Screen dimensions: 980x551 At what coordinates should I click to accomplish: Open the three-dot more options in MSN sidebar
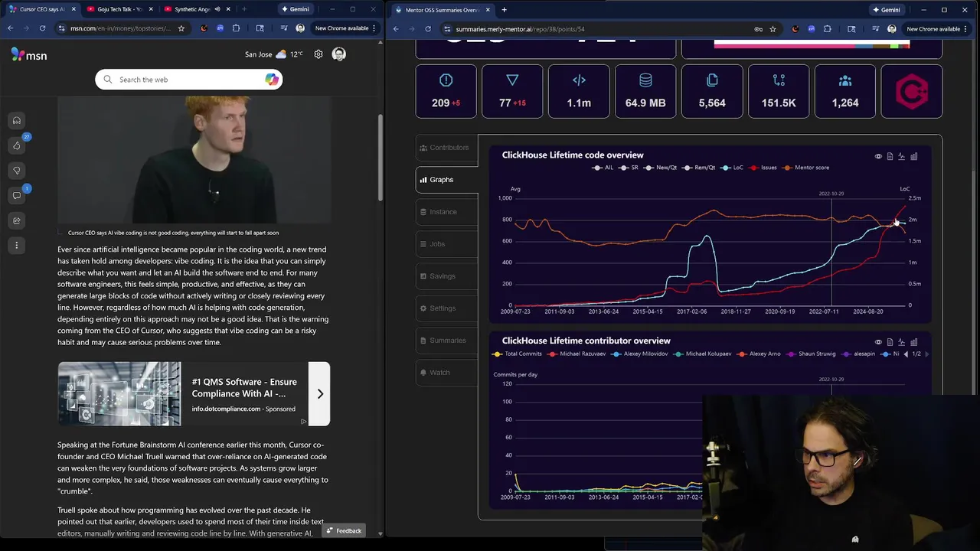click(x=17, y=246)
